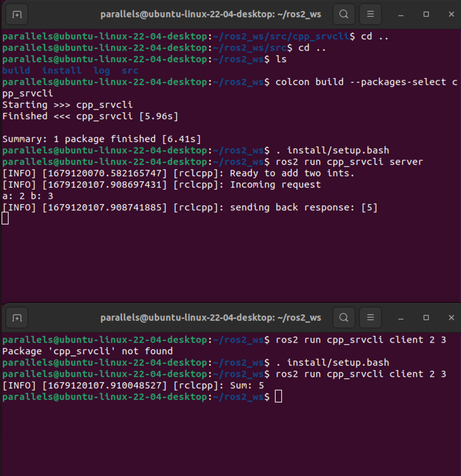Open the hamburger menu of the top terminal
Viewport: 461px width, 476px height.
(370, 14)
